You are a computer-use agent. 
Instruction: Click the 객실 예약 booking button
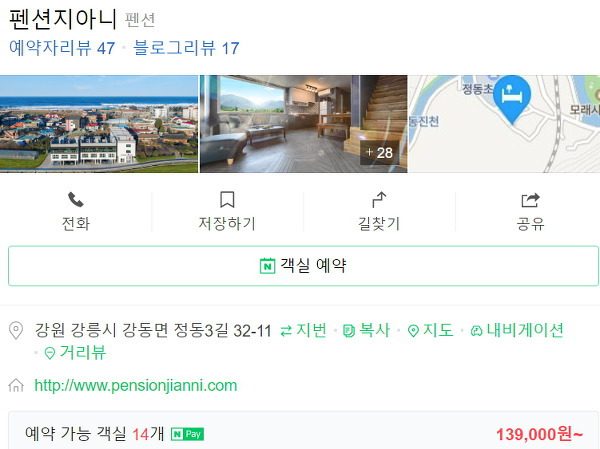[x=303, y=266]
